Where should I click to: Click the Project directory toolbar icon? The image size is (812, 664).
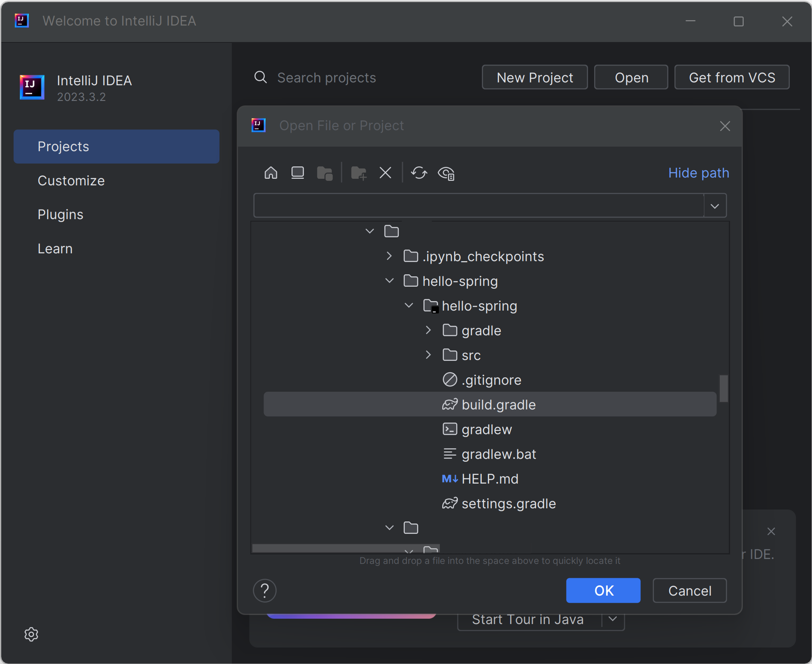coord(325,173)
